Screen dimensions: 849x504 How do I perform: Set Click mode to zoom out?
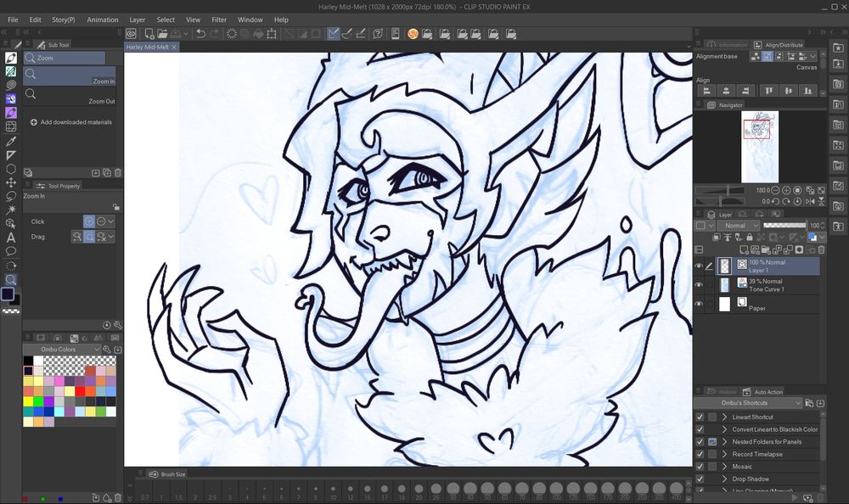click(x=101, y=221)
